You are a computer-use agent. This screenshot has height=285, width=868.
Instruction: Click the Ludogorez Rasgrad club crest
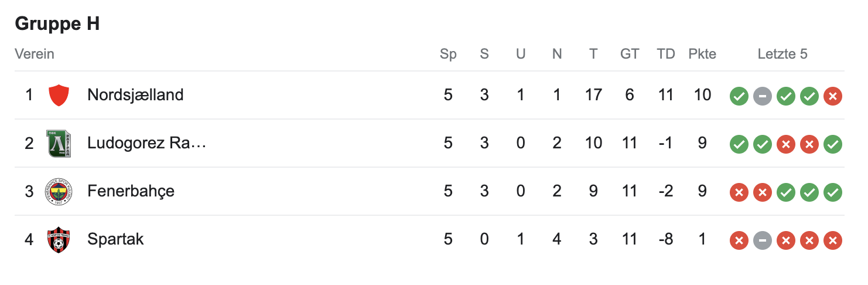click(x=59, y=143)
